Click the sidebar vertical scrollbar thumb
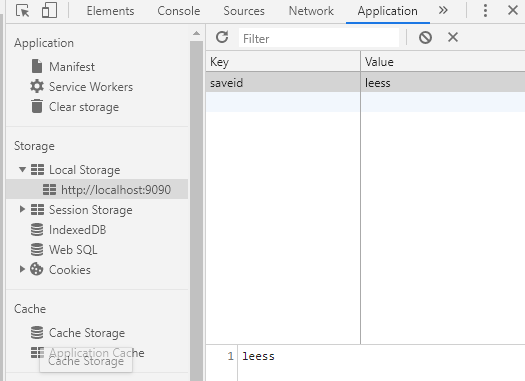525x381 pixels. tap(197, 211)
